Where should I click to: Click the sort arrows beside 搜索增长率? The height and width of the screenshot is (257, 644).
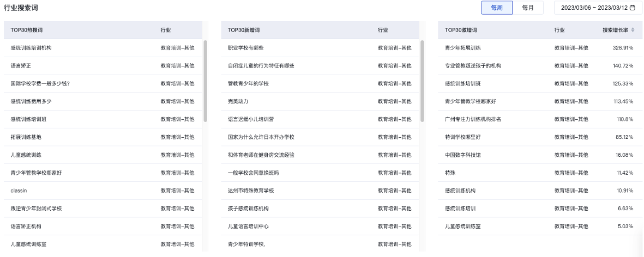[x=633, y=30]
